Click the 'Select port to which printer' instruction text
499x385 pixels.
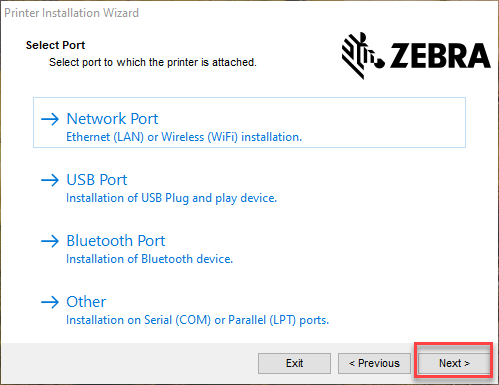[x=153, y=62]
